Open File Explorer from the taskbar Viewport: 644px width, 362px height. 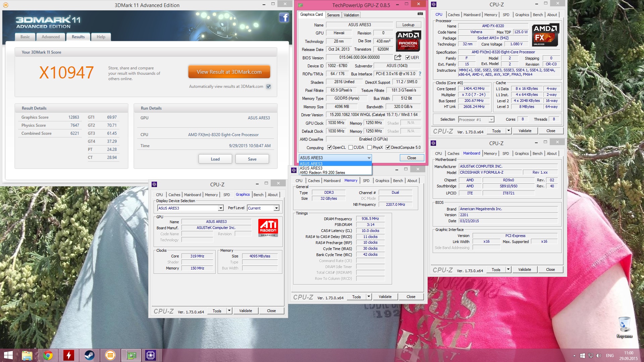27,355
